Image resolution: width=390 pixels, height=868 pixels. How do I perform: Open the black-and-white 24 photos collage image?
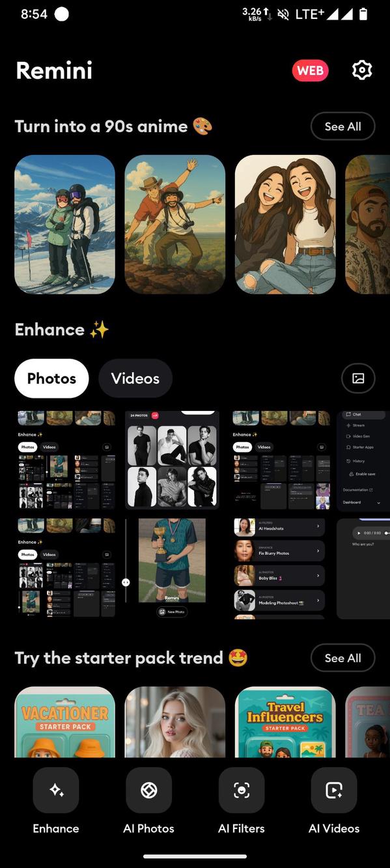[172, 460]
